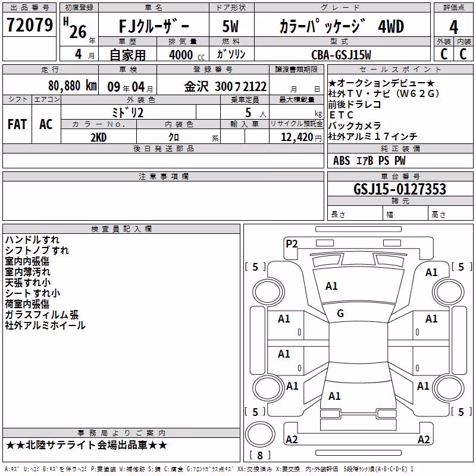This screenshot has width=476, height=476.
Task: Click 社外TV・ナビ（W62G） line
Action: (384, 93)
